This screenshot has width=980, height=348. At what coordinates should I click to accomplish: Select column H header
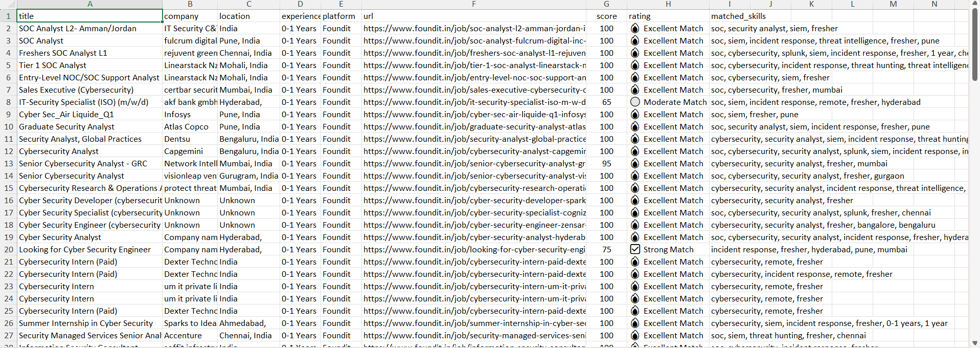tap(668, 4)
